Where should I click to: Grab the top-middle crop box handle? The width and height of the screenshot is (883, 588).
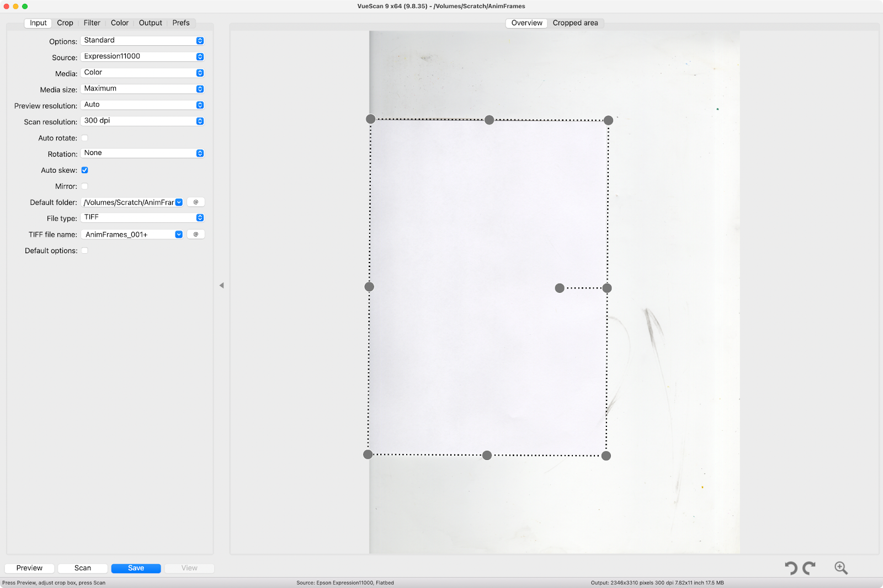click(x=489, y=120)
